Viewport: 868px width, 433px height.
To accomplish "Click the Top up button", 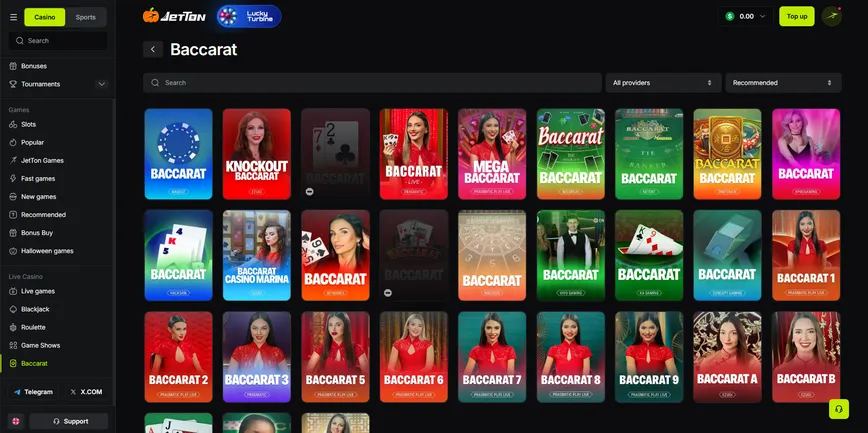I will coord(797,16).
